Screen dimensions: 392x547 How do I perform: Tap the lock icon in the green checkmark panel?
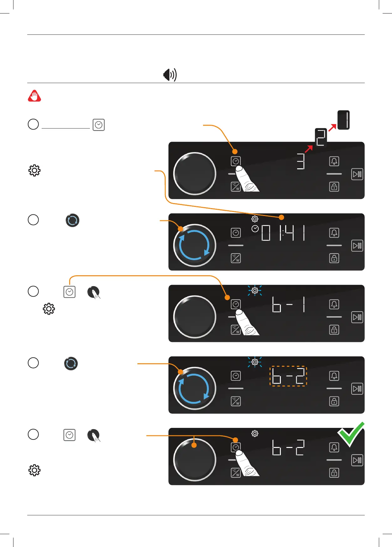click(x=334, y=473)
